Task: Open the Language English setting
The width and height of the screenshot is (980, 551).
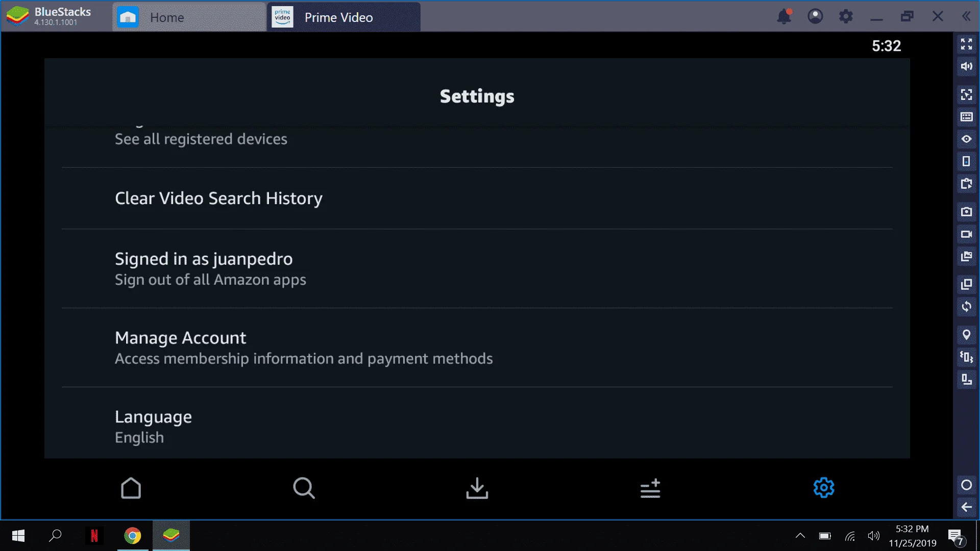Action: [477, 427]
